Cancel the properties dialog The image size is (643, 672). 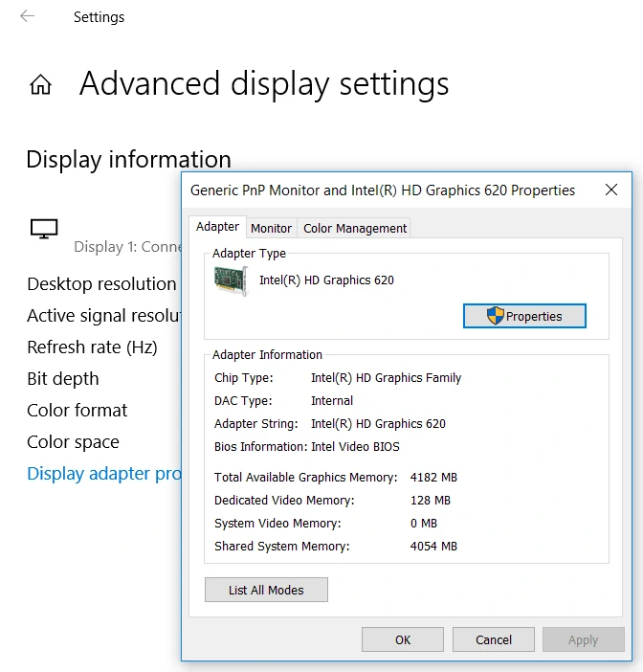[x=494, y=639]
